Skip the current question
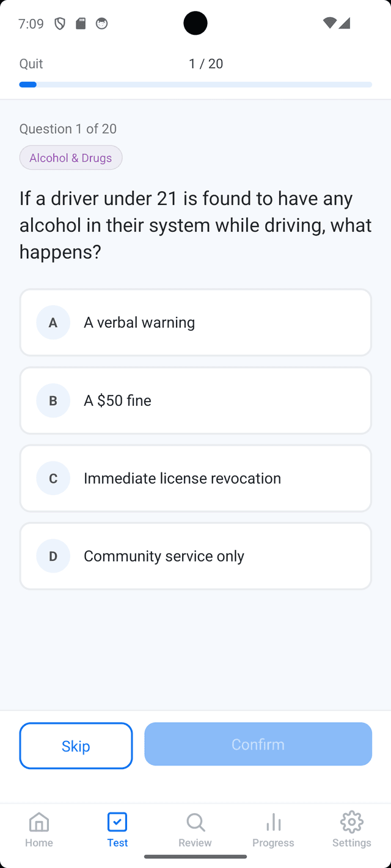This screenshot has width=391, height=868. tap(76, 745)
